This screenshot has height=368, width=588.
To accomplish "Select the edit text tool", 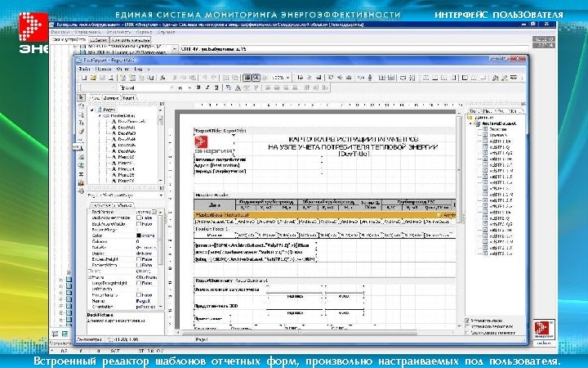I will pyautogui.click(x=81, y=123).
